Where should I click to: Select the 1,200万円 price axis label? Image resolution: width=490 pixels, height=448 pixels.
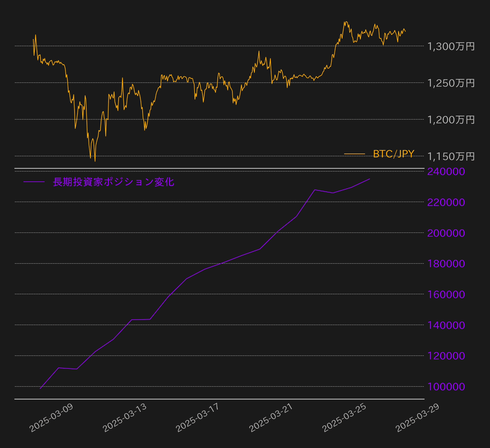[x=451, y=120]
